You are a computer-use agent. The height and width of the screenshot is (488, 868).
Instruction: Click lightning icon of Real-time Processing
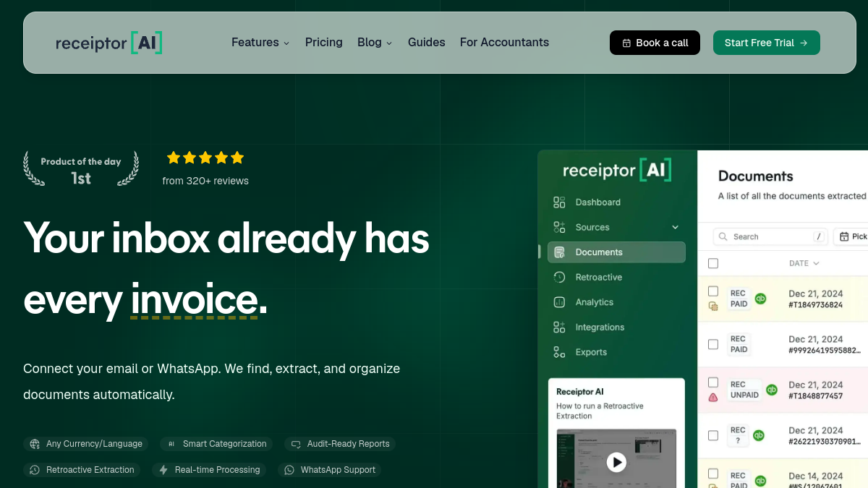tap(163, 470)
